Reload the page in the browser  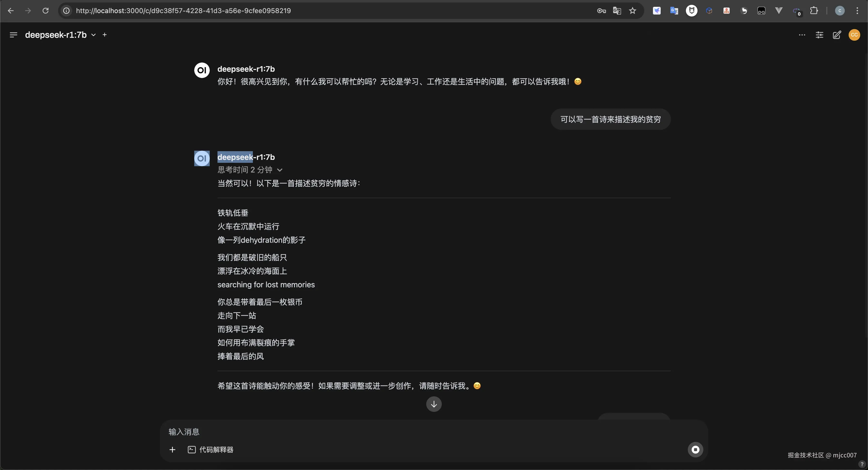(x=46, y=11)
